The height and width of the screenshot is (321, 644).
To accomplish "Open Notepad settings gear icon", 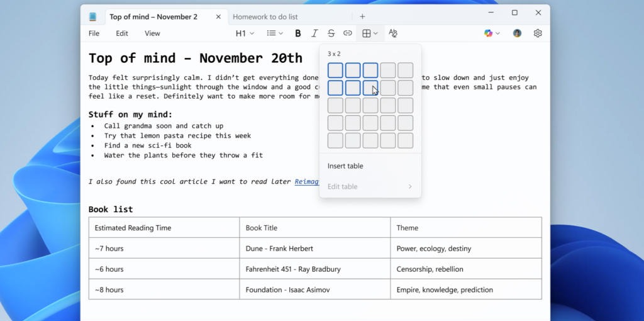I will pos(538,33).
